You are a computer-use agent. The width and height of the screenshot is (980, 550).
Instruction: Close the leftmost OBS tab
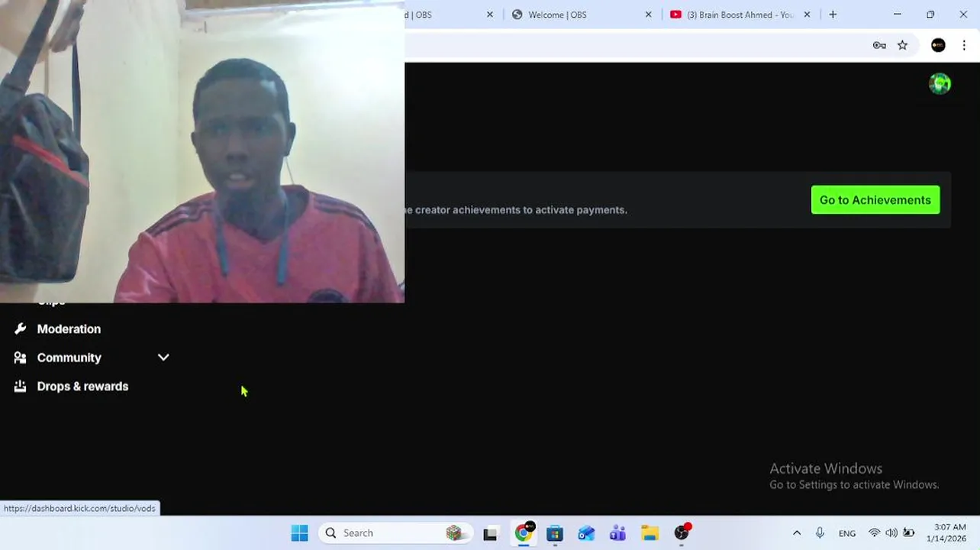pos(490,15)
